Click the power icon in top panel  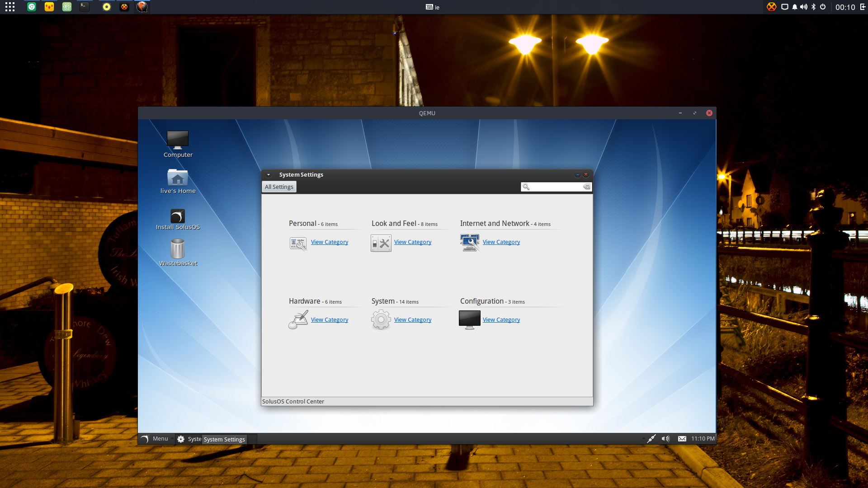coord(823,7)
